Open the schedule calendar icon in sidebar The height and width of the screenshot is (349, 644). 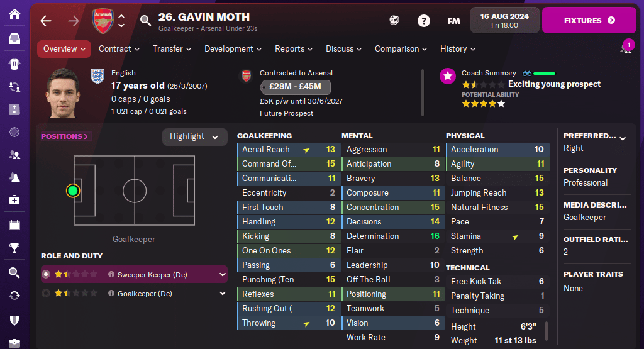click(x=14, y=224)
